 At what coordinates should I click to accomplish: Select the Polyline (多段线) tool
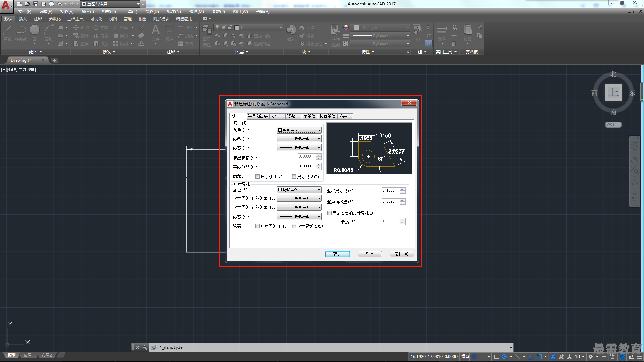pos(21,33)
